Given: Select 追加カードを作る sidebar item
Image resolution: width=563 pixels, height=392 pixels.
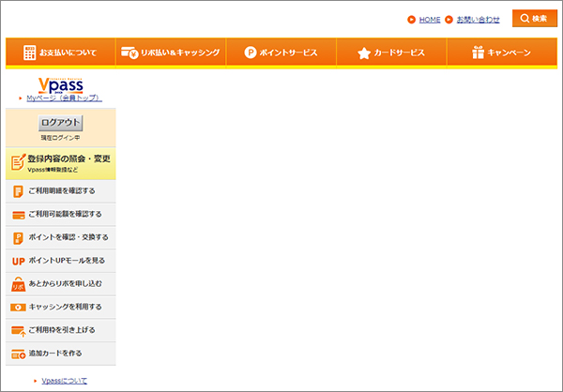Looking at the screenshot, I should pyautogui.click(x=61, y=354).
